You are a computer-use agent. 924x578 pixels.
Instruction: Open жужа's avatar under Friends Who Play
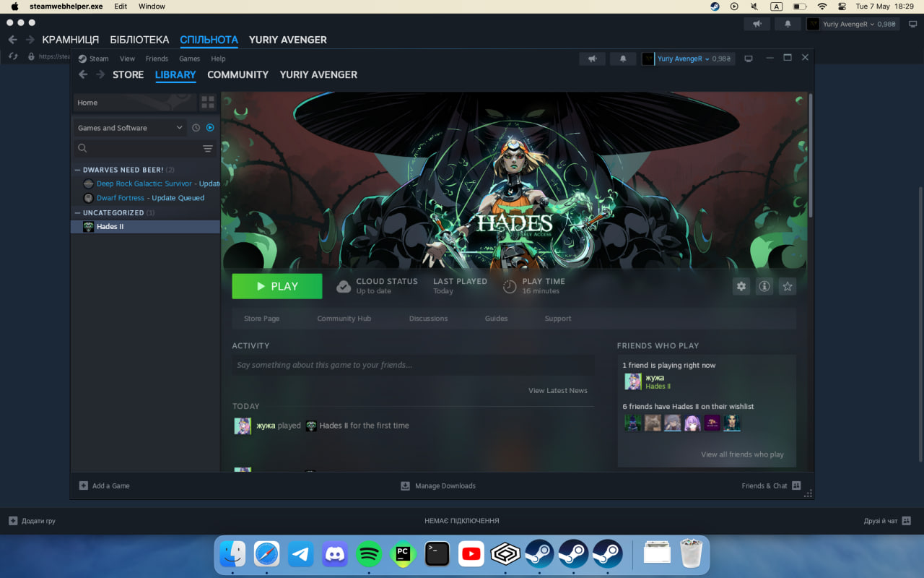coord(633,381)
